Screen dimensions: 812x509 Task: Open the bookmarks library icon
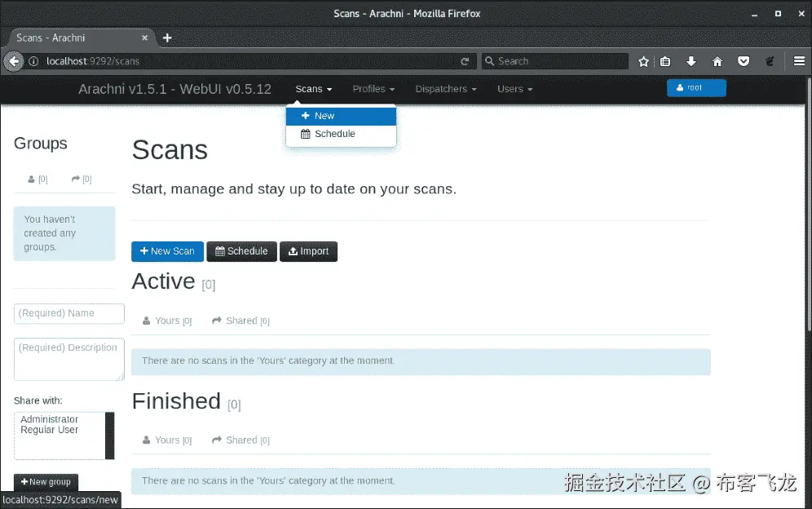[665, 62]
